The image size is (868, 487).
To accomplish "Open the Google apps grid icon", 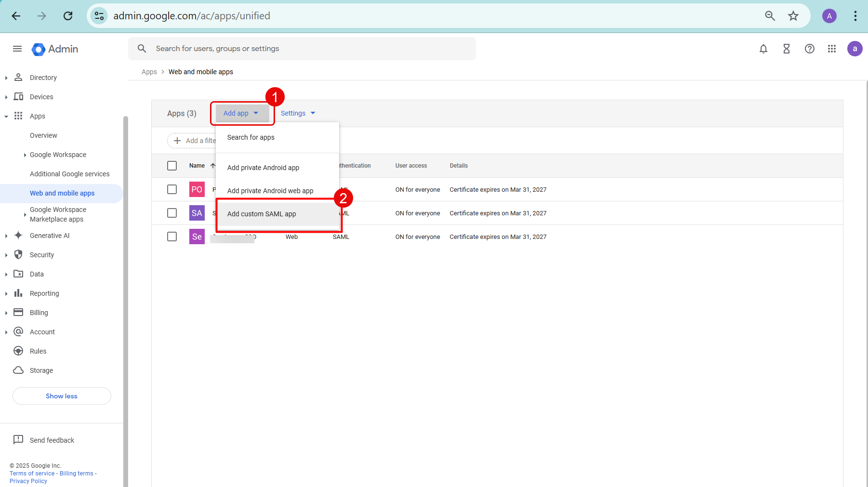I will [831, 49].
